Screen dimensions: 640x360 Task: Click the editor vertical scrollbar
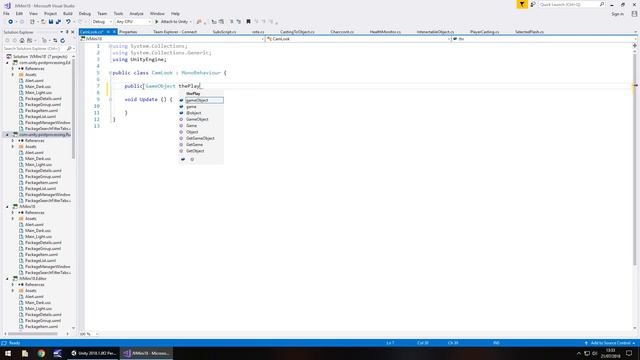pos(635,159)
